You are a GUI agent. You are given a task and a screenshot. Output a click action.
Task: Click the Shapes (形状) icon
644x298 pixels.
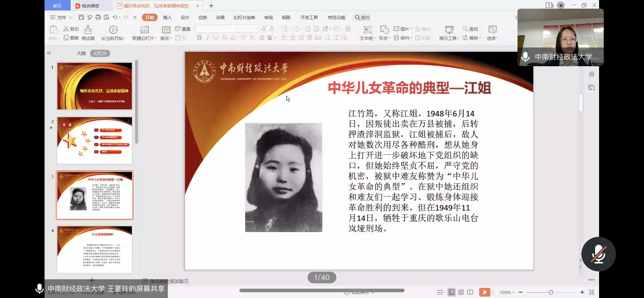tap(384, 30)
